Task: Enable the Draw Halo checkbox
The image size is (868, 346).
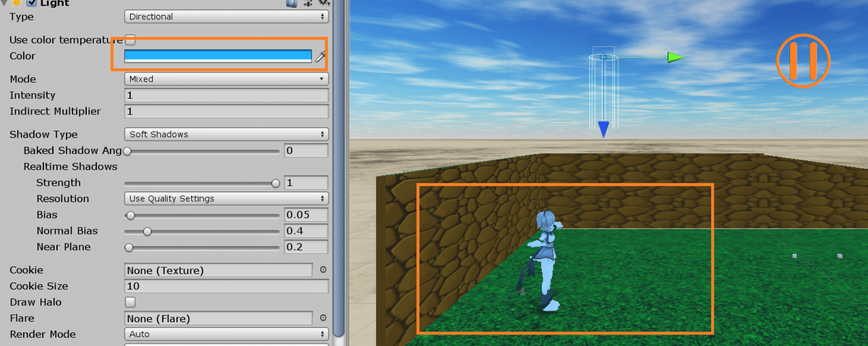Action: tap(130, 302)
